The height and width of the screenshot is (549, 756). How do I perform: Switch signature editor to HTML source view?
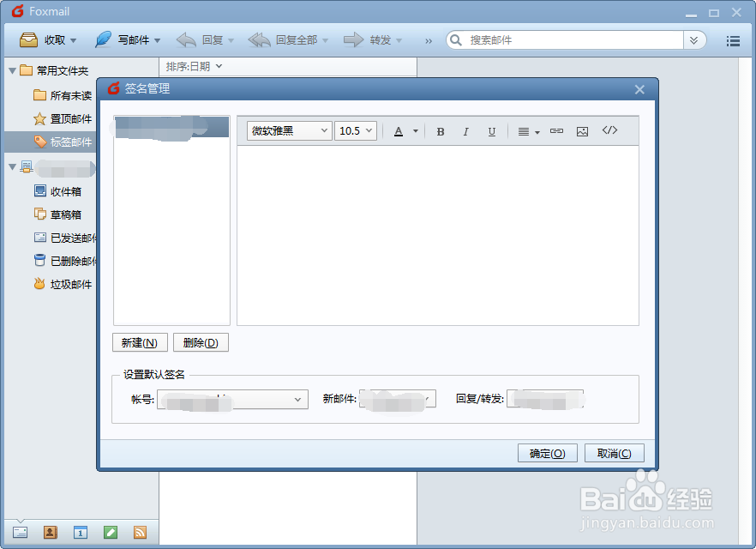pyautogui.click(x=609, y=130)
